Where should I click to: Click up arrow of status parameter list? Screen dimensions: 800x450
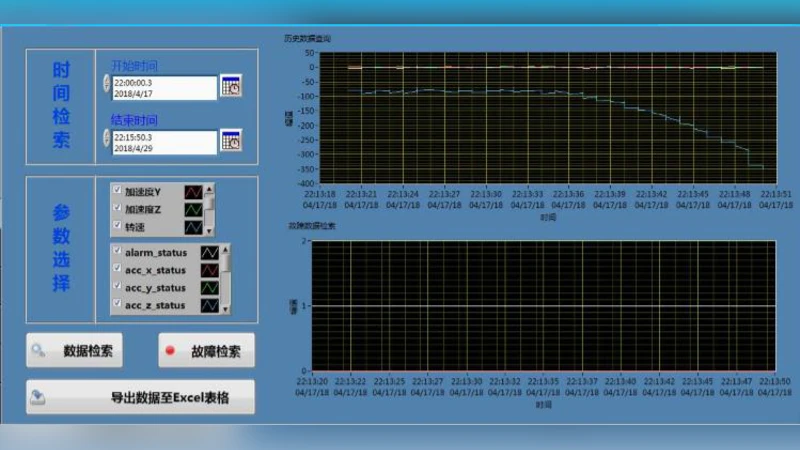coord(225,250)
